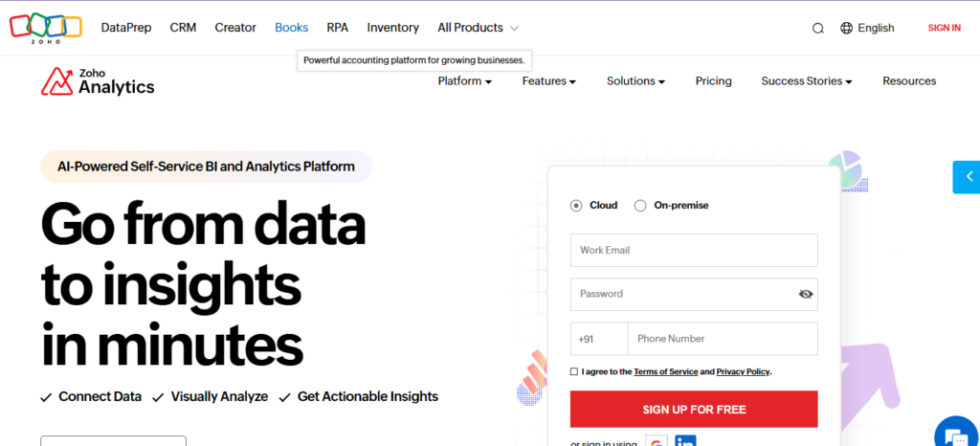Expand the All Products dropdown
Viewport: 980px width, 446px height.
pos(478,28)
